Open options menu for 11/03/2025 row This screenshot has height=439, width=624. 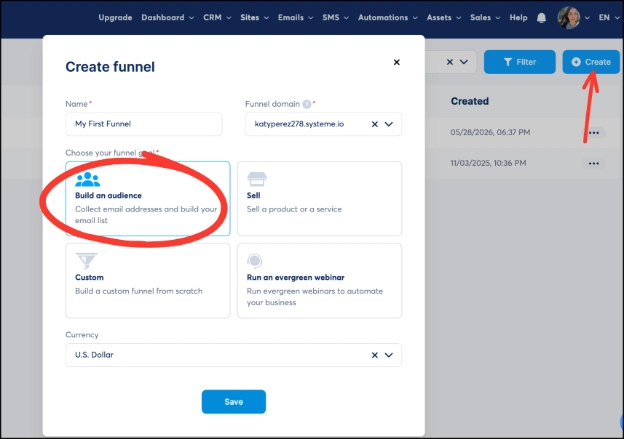(x=594, y=163)
